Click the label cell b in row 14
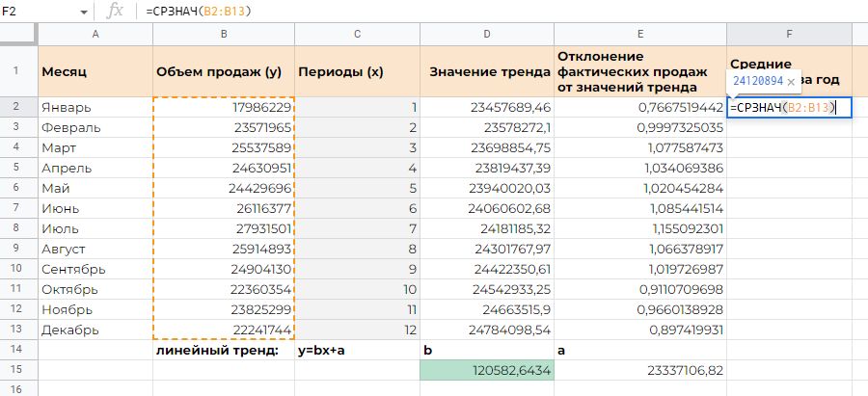Screen dimensions: 868x396 pos(487,350)
